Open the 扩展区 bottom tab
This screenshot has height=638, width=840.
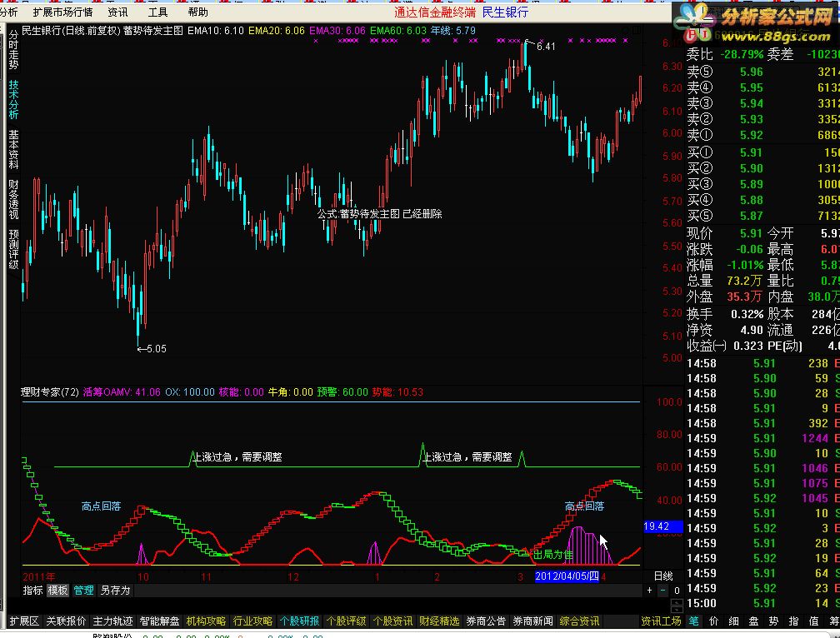pos(25,621)
